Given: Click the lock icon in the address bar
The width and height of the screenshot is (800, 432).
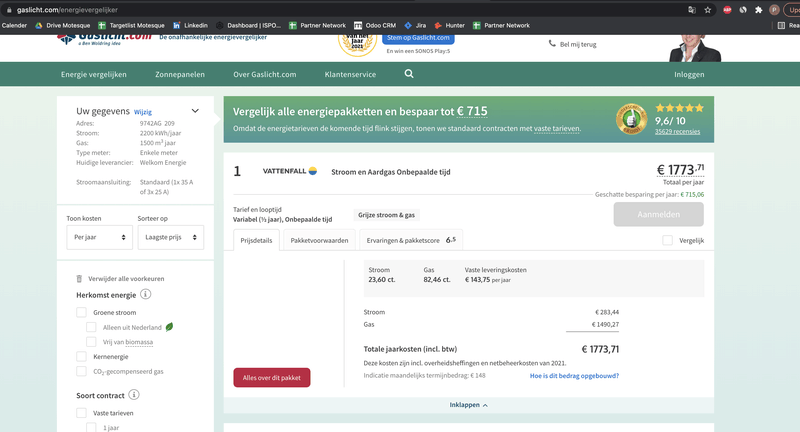Looking at the screenshot, I should pyautogui.click(x=9, y=10).
